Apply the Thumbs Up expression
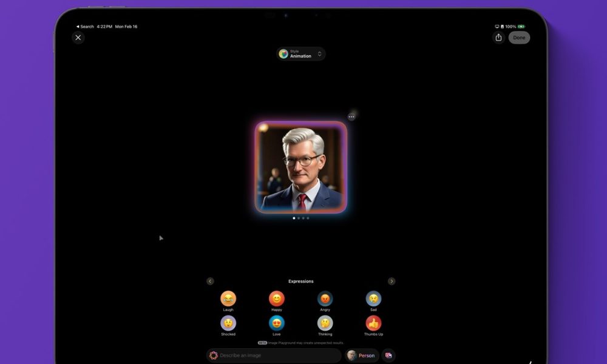Screen dimensions: 607x364 373,323
